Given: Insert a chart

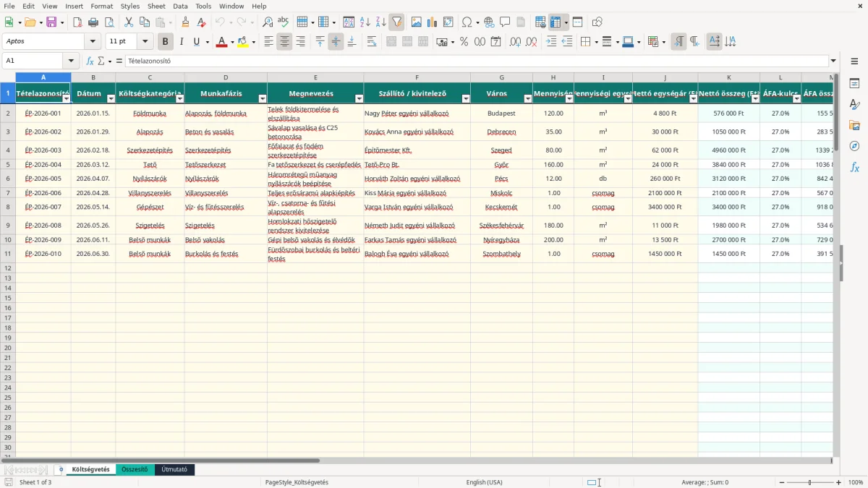Looking at the screenshot, I should 433,22.
